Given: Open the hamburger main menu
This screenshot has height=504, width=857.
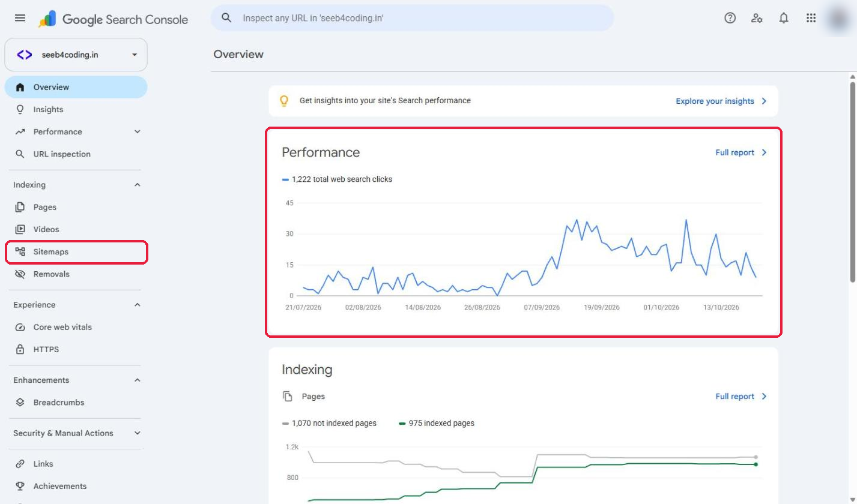Looking at the screenshot, I should coord(20,18).
